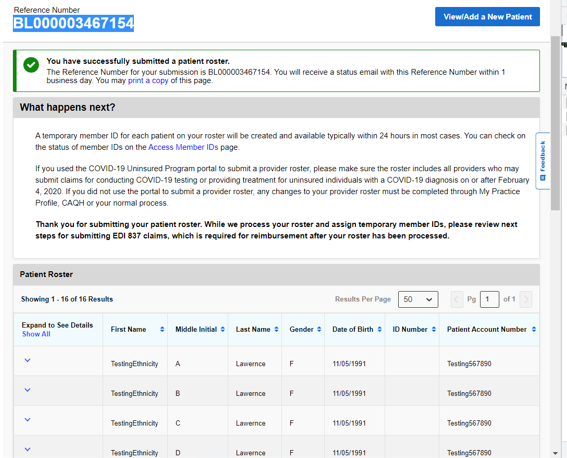Image resolution: width=567 pixels, height=458 pixels.
Task: Click the What happens next? heading
Action: 67,107
